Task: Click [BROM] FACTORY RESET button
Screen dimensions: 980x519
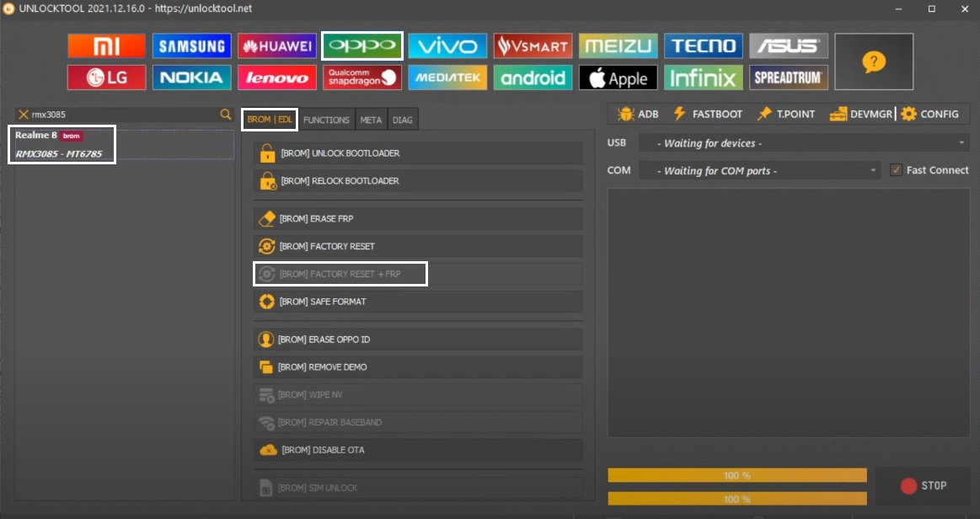Action: (x=418, y=246)
